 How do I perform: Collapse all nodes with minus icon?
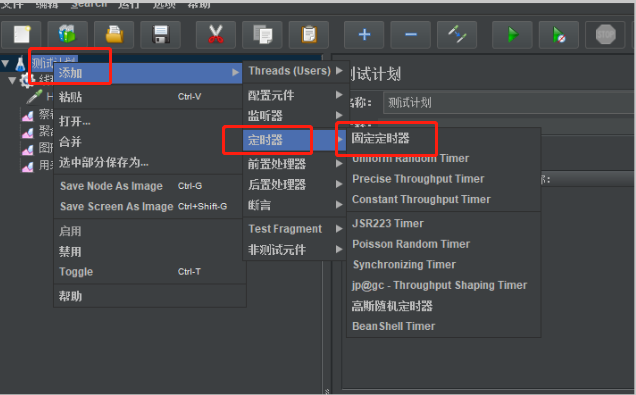[411, 34]
